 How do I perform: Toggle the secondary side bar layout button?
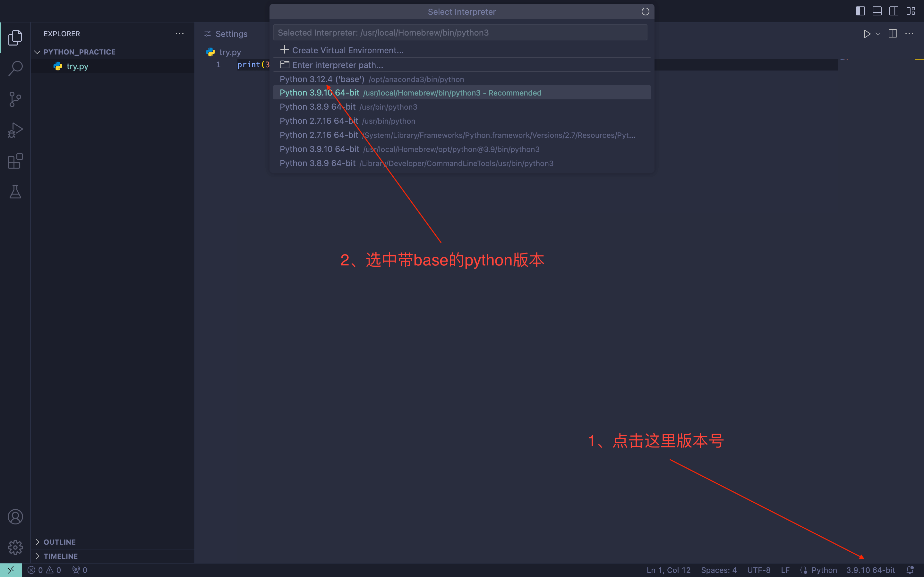pyautogui.click(x=894, y=11)
